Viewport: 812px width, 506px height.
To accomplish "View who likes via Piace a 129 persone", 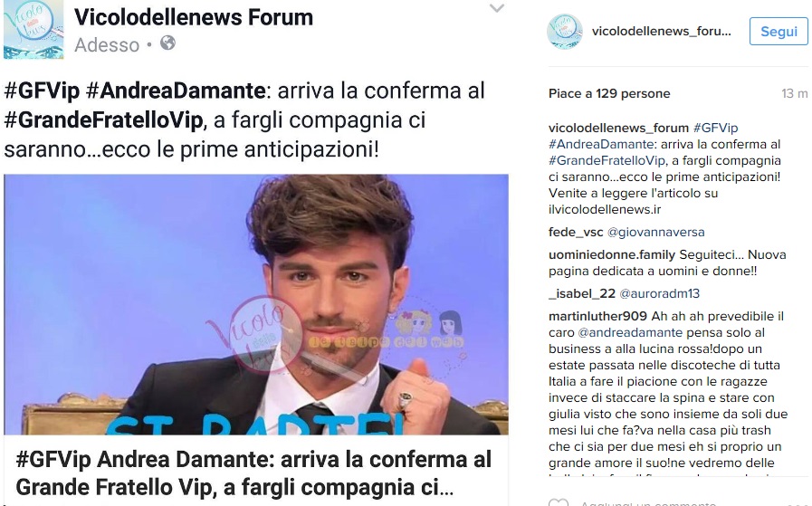I will pos(609,94).
